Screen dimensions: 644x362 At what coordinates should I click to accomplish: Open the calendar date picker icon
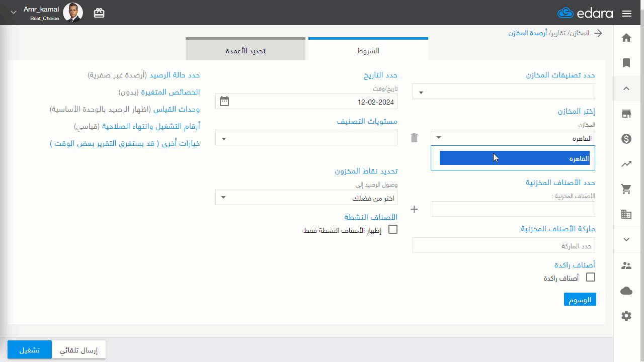click(x=224, y=101)
